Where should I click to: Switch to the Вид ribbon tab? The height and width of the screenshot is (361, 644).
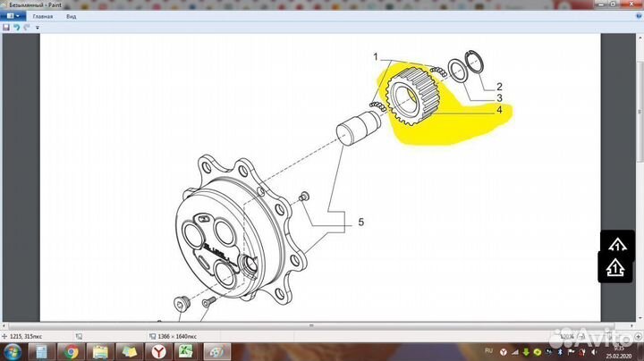point(73,16)
